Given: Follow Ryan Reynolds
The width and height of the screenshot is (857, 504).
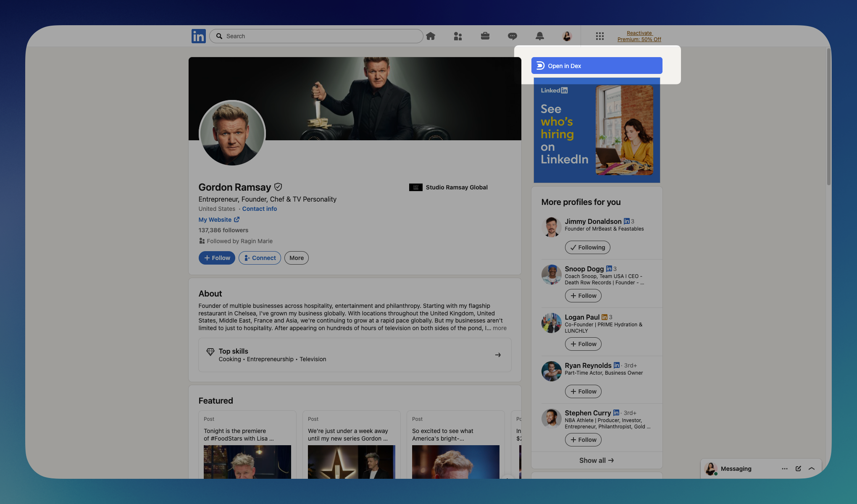Looking at the screenshot, I should [x=583, y=391].
